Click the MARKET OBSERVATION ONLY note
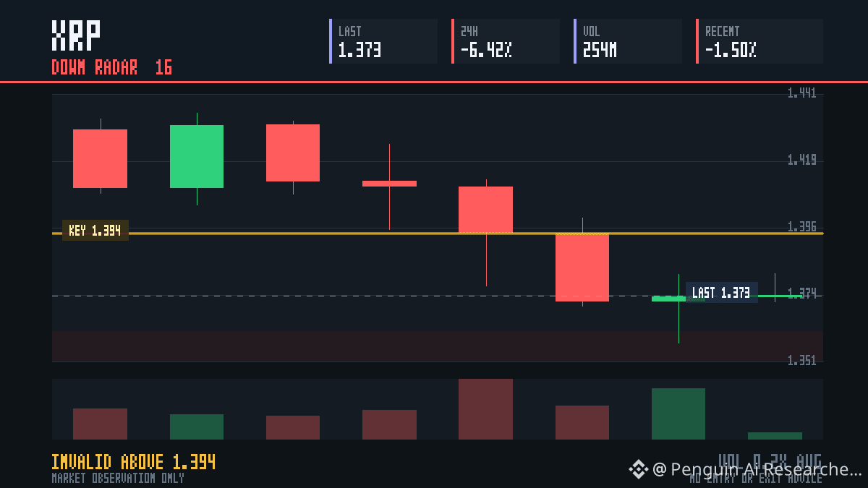 click(118, 478)
